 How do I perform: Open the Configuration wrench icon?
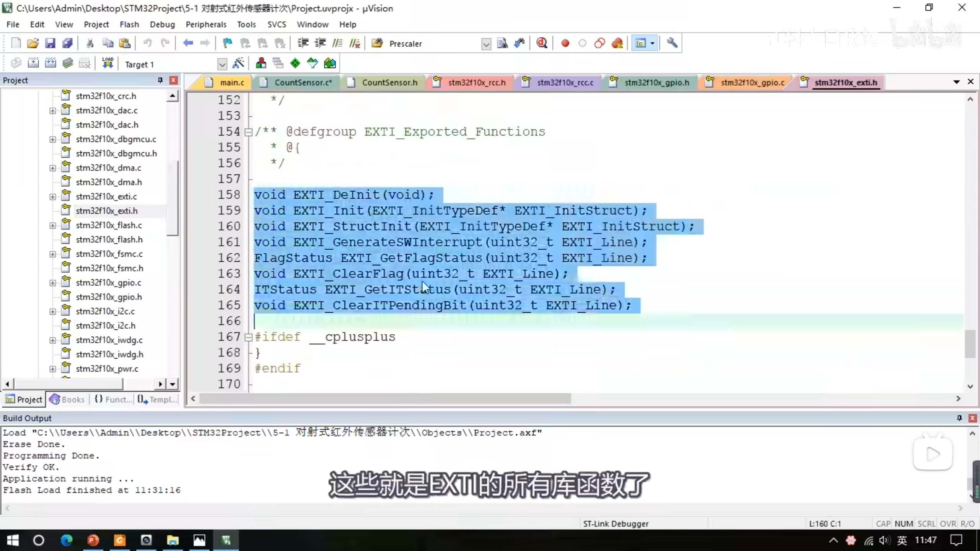672,43
